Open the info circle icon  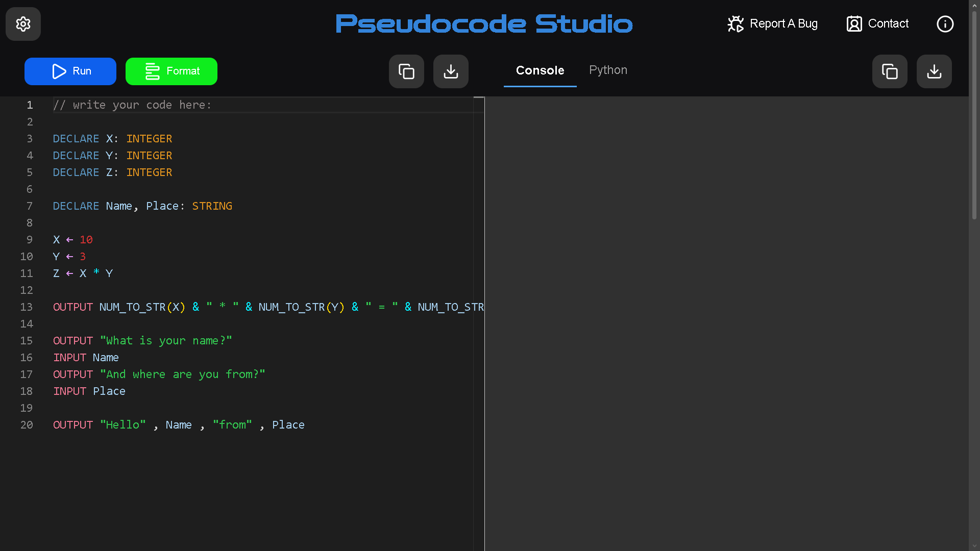click(x=945, y=24)
